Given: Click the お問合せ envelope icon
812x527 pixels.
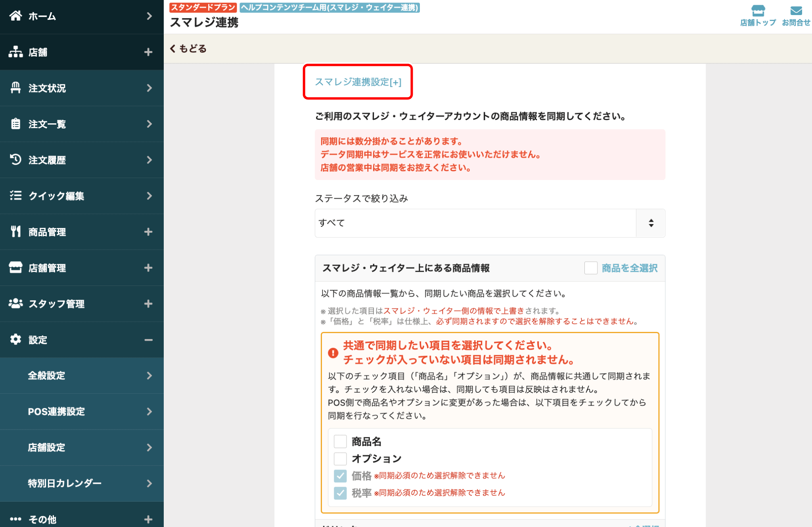Looking at the screenshot, I should [x=796, y=11].
